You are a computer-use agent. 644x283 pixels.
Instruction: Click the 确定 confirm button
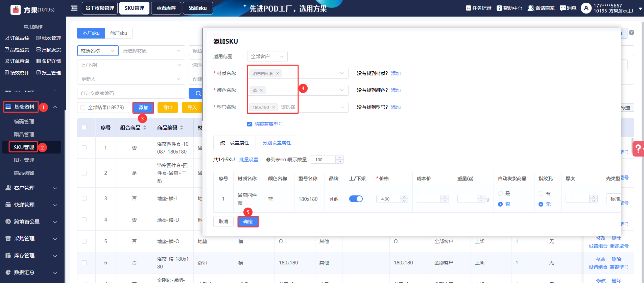(x=248, y=221)
